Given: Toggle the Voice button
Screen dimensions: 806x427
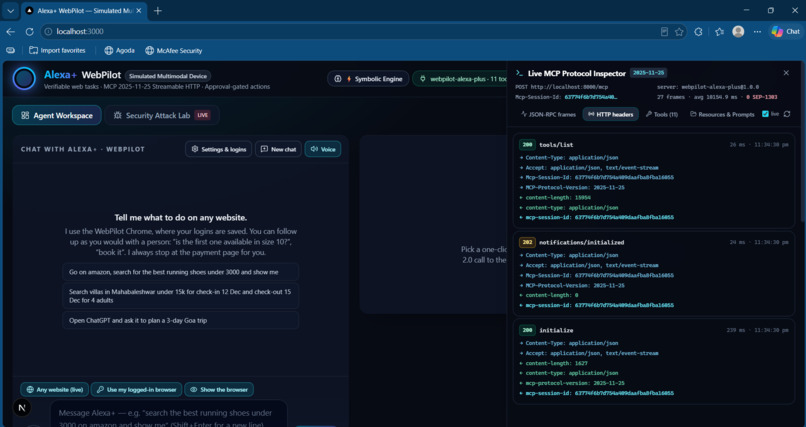Looking at the screenshot, I should coord(323,149).
